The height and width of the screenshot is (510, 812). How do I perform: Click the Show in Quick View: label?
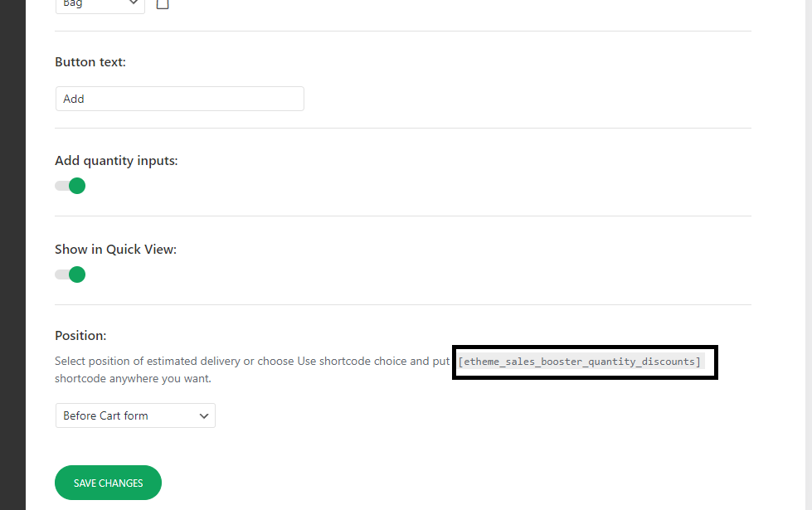pyautogui.click(x=116, y=250)
